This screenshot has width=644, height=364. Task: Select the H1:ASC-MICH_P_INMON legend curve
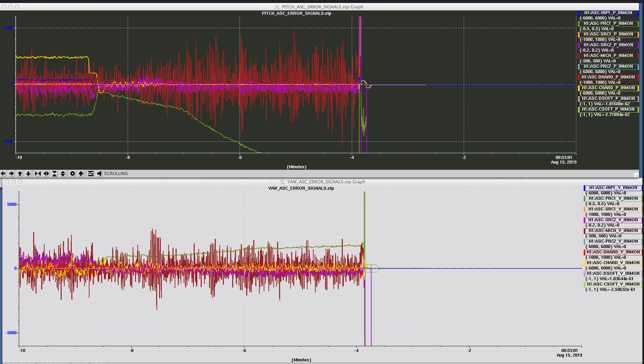[608, 56]
